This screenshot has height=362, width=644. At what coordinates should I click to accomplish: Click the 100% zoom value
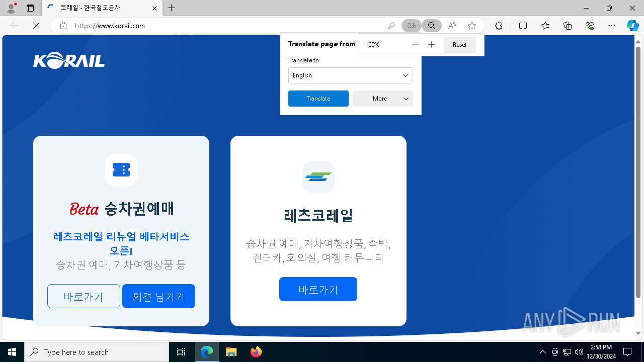(x=372, y=45)
